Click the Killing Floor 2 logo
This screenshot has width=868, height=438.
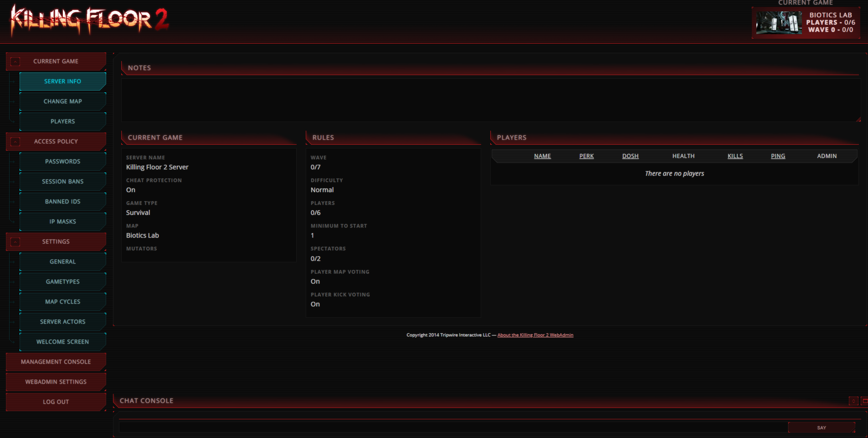90,20
